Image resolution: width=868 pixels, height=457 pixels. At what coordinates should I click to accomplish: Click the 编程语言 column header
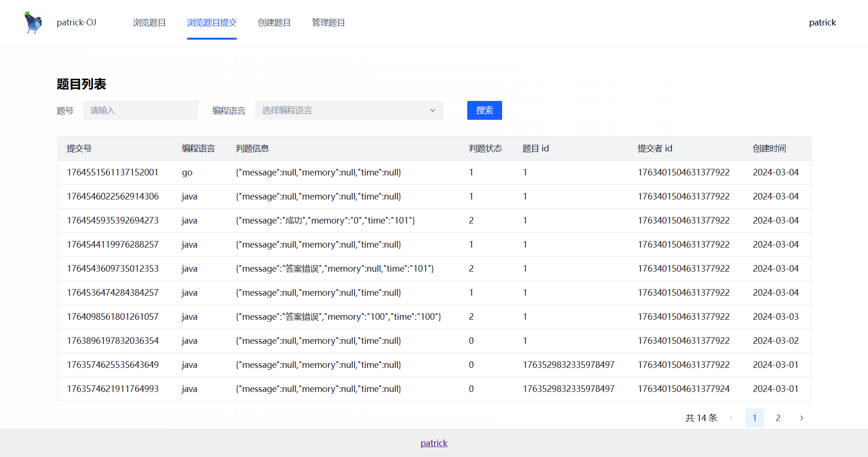pyautogui.click(x=198, y=149)
